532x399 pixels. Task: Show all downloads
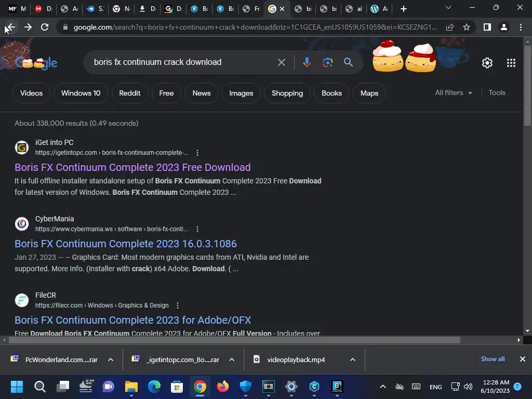pyautogui.click(x=493, y=359)
